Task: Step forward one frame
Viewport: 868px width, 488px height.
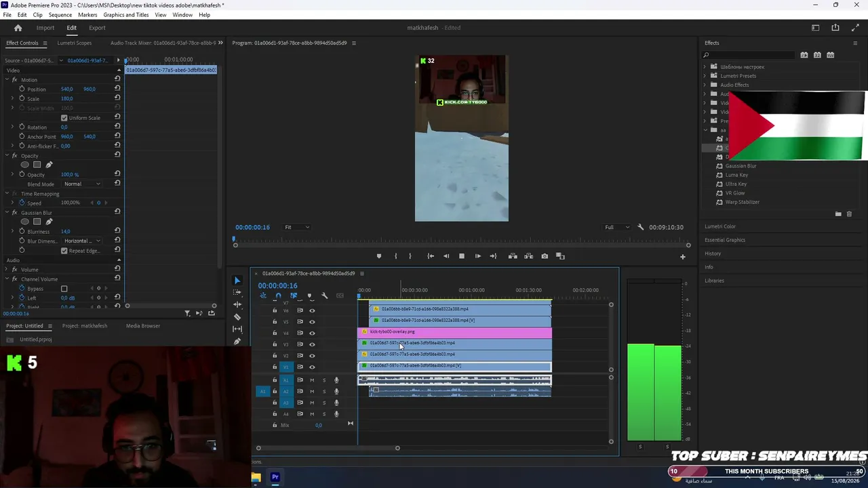Action: tap(477, 256)
